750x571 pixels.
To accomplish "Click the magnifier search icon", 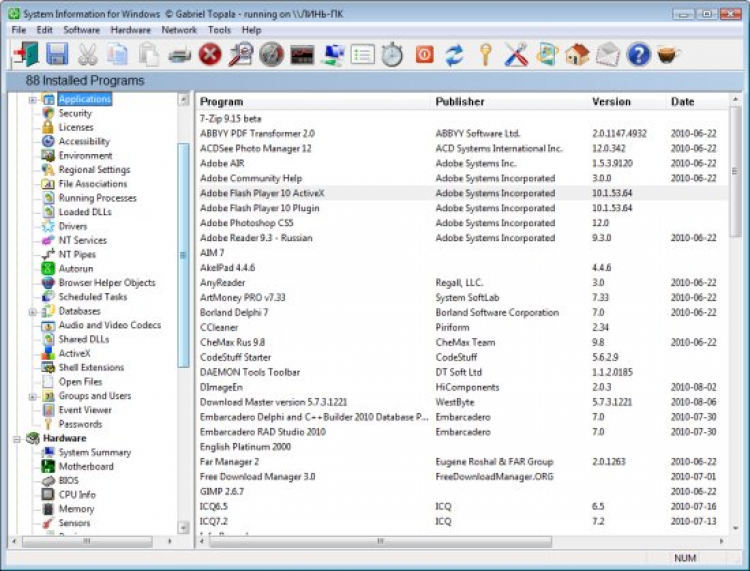I will pyautogui.click(x=241, y=55).
